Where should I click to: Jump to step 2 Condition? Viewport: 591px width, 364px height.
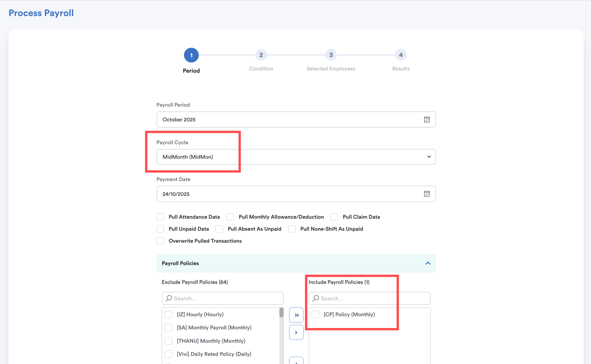click(261, 55)
